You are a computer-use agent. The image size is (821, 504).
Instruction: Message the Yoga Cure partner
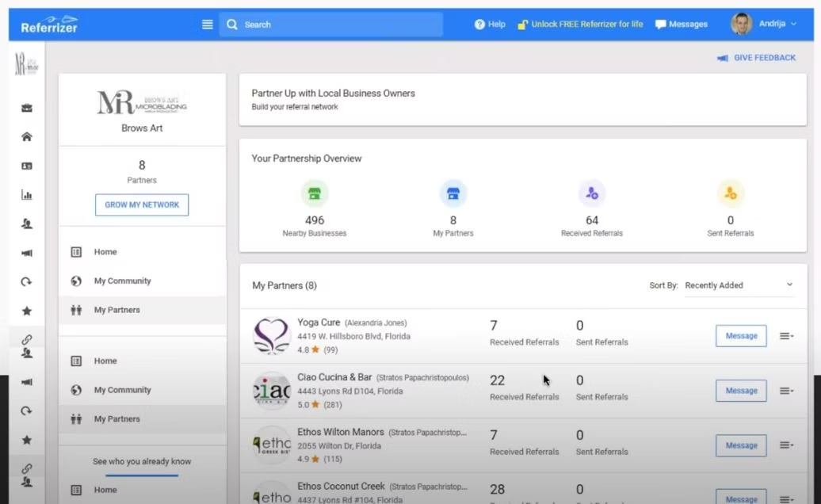pyautogui.click(x=741, y=336)
